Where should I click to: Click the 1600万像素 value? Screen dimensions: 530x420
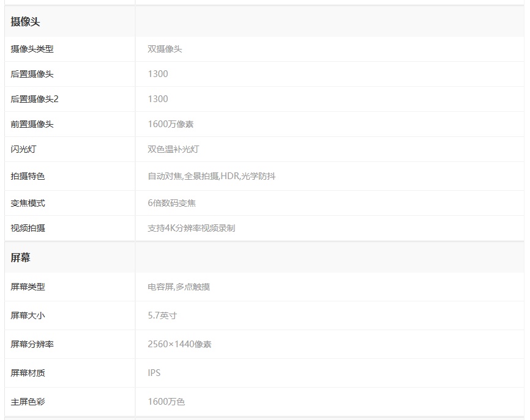(x=170, y=124)
